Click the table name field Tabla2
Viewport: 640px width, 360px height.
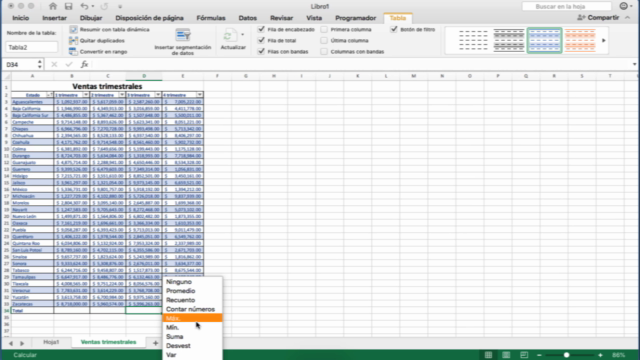(32, 47)
